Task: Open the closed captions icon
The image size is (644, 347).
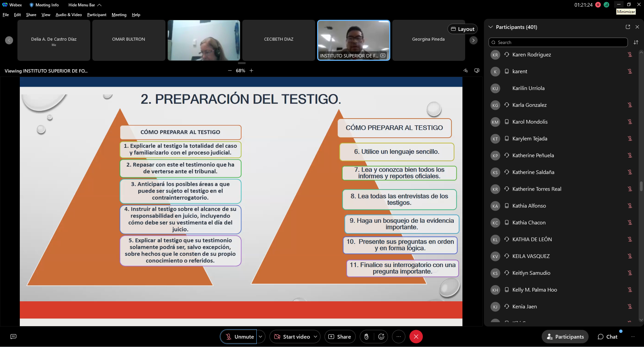Action: pos(13,337)
